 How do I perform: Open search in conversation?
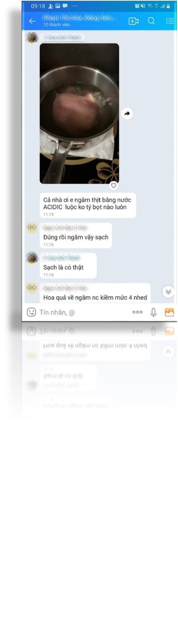[151, 21]
